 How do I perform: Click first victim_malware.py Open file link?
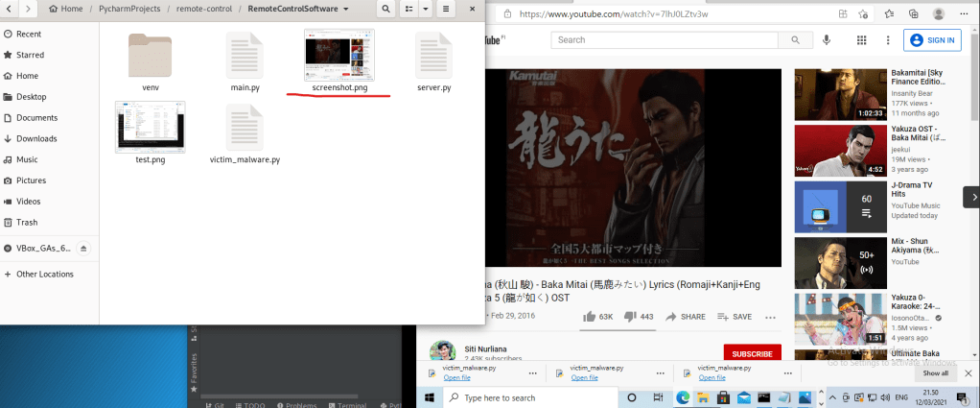457,378
